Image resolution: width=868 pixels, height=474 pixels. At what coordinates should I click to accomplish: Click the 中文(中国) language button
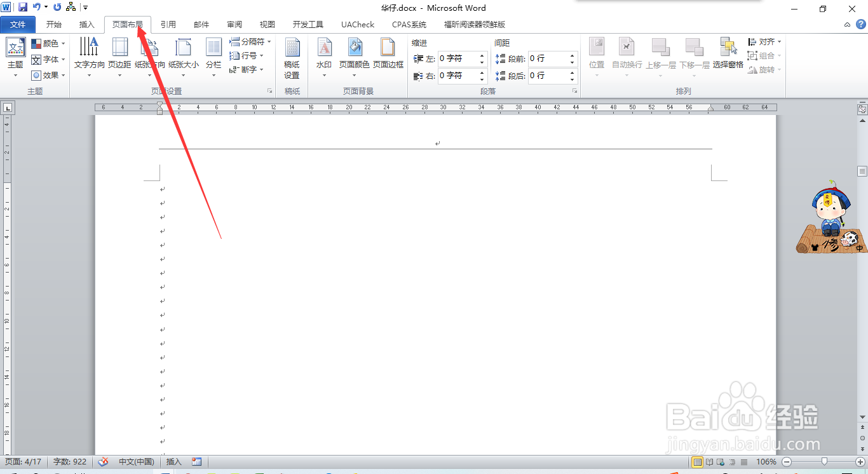coord(137,462)
